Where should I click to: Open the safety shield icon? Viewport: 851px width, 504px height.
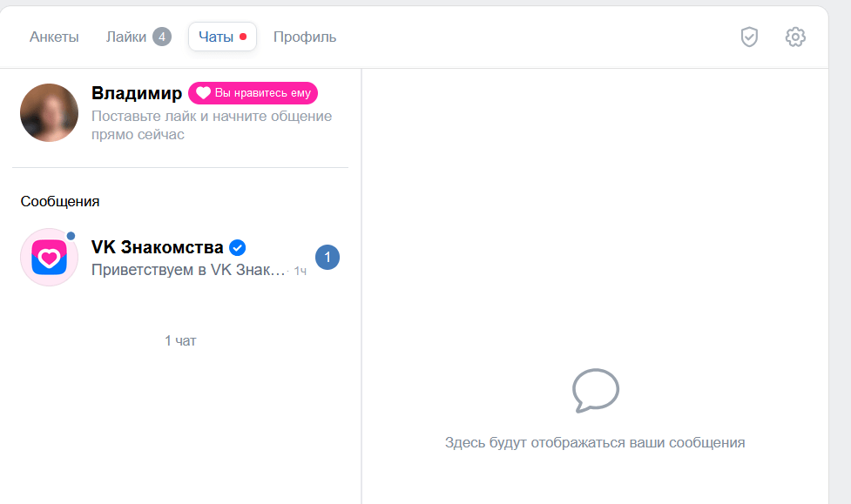tap(749, 37)
